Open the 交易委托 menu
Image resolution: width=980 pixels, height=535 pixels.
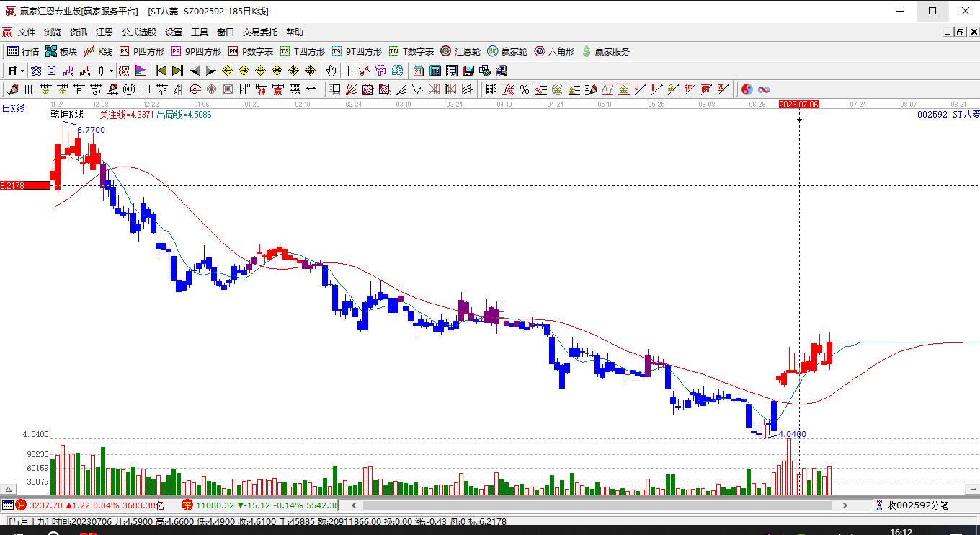(260, 32)
